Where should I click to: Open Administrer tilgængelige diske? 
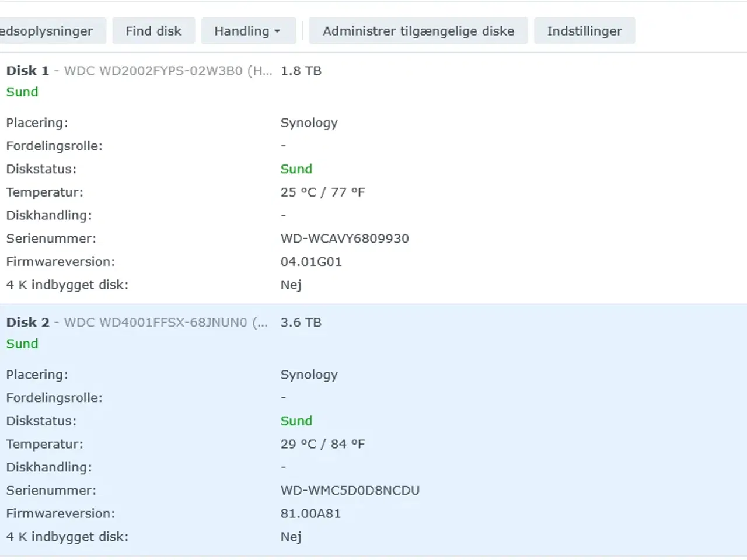(418, 31)
